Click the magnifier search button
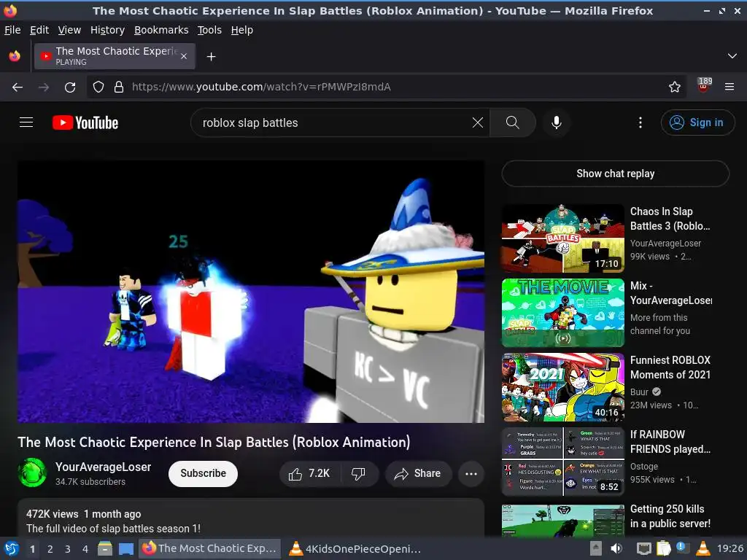747x560 pixels. 513,122
